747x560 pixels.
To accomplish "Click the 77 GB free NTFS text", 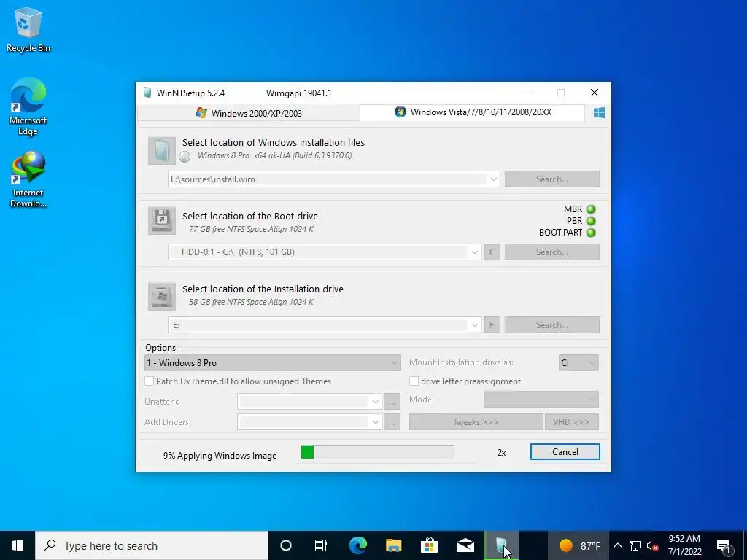I will pyautogui.click(x=251, y=229).
